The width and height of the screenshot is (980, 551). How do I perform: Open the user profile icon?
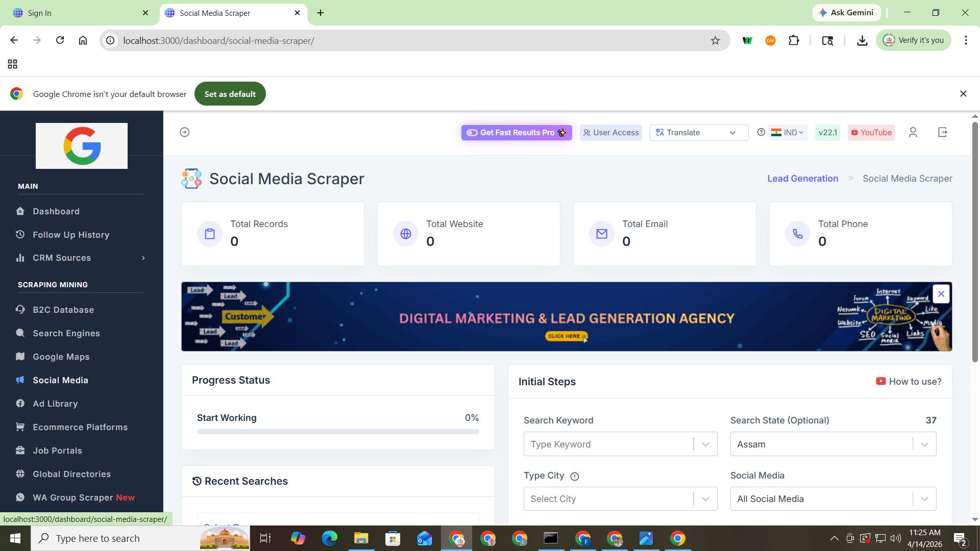(913, 132)
